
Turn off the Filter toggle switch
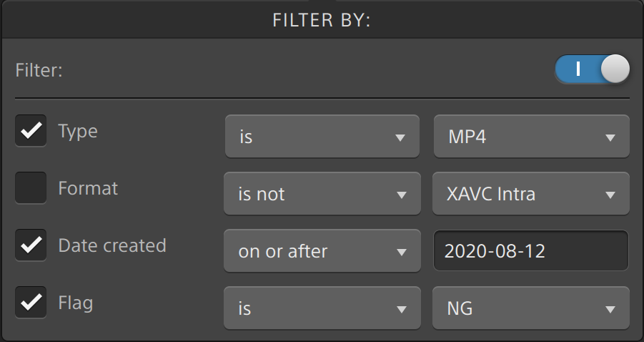tap(591, 69)
